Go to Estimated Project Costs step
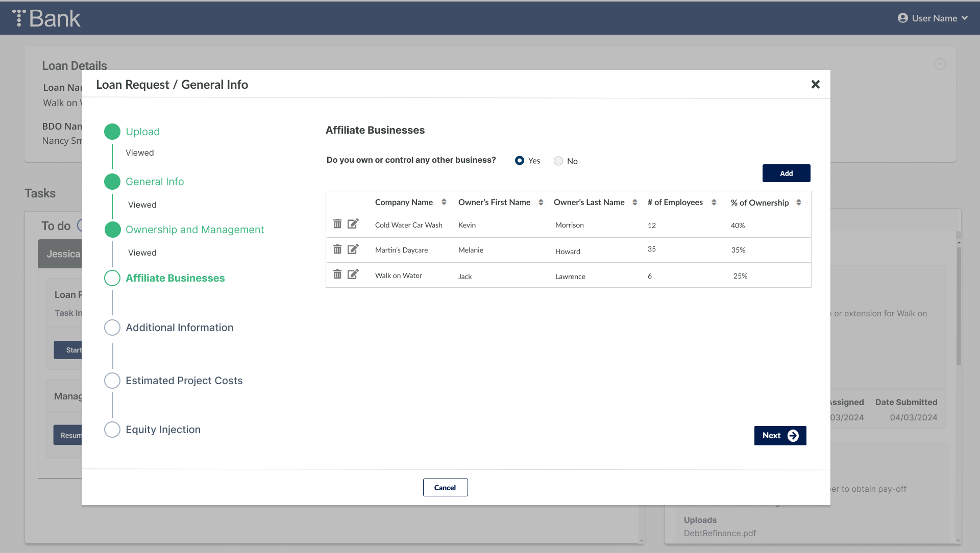The height and width of the screenshot is (553, 980). [184, 381]
